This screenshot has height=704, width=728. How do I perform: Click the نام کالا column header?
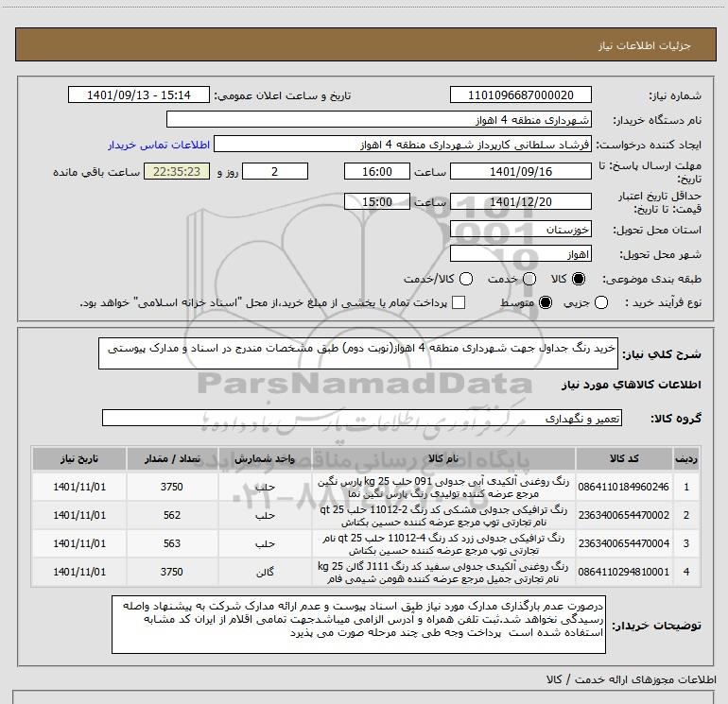coord(442,459)
